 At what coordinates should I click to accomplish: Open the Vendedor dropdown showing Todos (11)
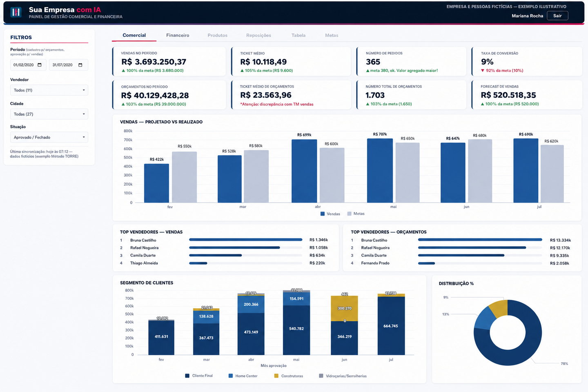click(49, 90)
